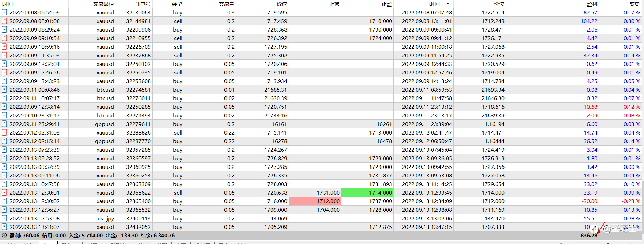Viewport: 644px width, 244px height.
Task: Select the icon of gbpusd order 32279611
Action: click(x=4, y=124)
